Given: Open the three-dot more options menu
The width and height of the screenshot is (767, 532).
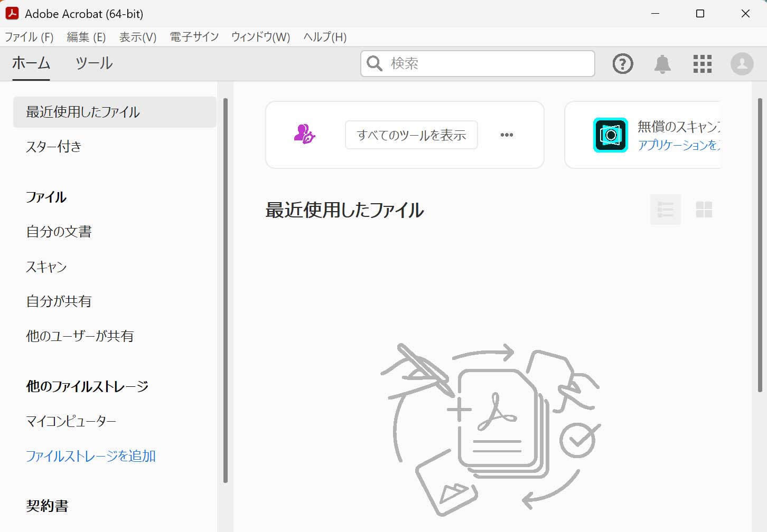Looking at the screenshot, I should 507,135.
